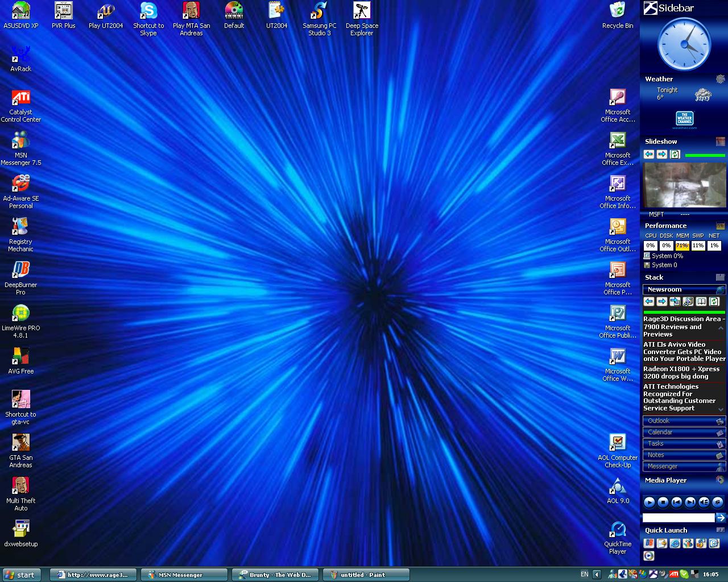Open MSN Messenger 7.5 desktop icon
728x582 pixels.
coord(21,149)
